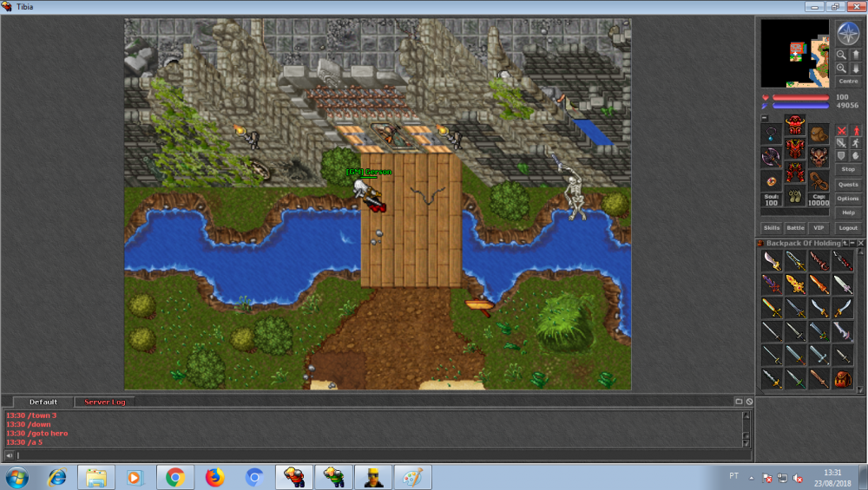
Task: Click the Logout button
Action: pyautogui.click(x=848, y=228)
